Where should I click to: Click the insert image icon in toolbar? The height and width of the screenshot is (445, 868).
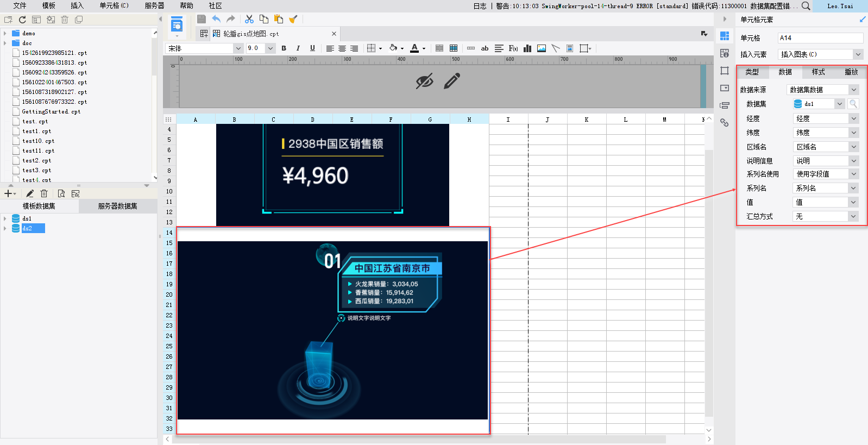(x=542, y=48)
